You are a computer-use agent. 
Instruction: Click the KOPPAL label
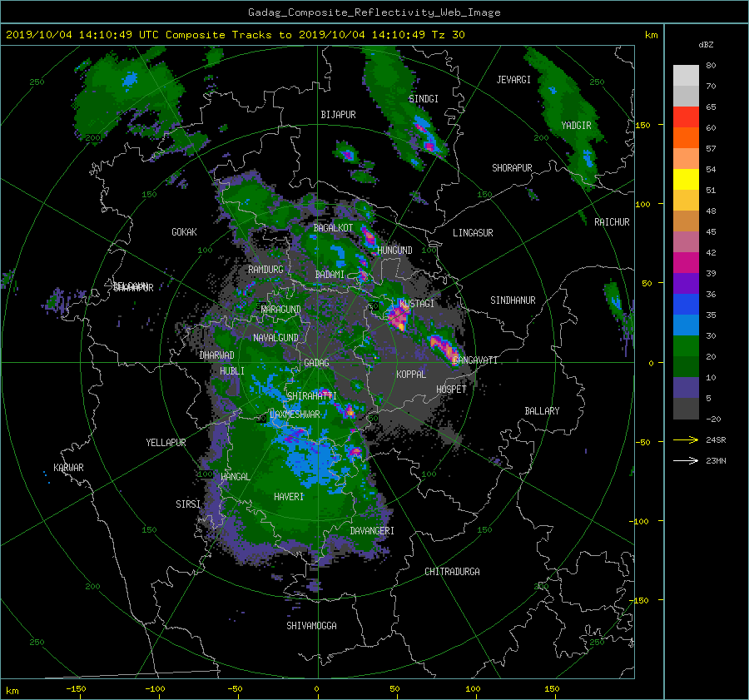coord(411,375)
